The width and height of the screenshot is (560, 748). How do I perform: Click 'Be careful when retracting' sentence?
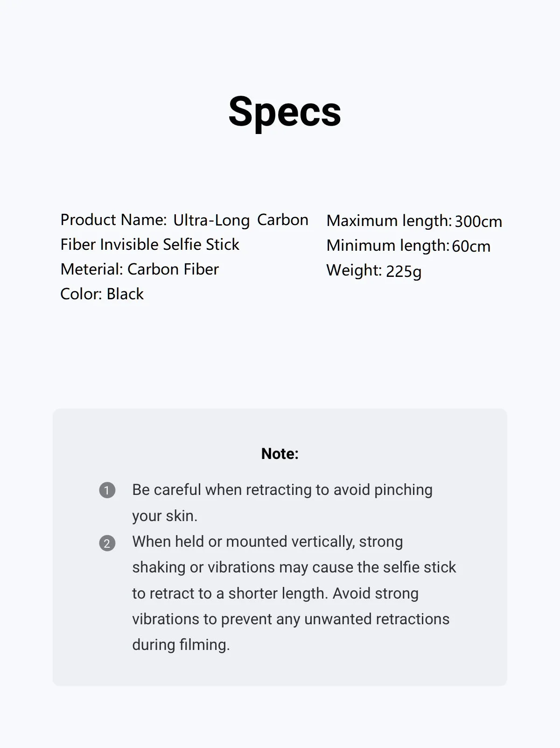click(x=282, y=490)
